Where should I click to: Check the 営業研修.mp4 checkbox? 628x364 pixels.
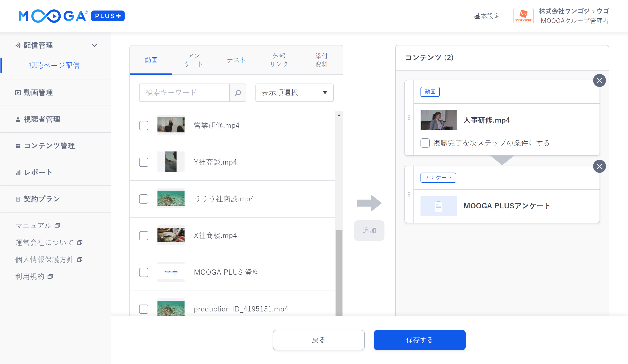[143, 126]
